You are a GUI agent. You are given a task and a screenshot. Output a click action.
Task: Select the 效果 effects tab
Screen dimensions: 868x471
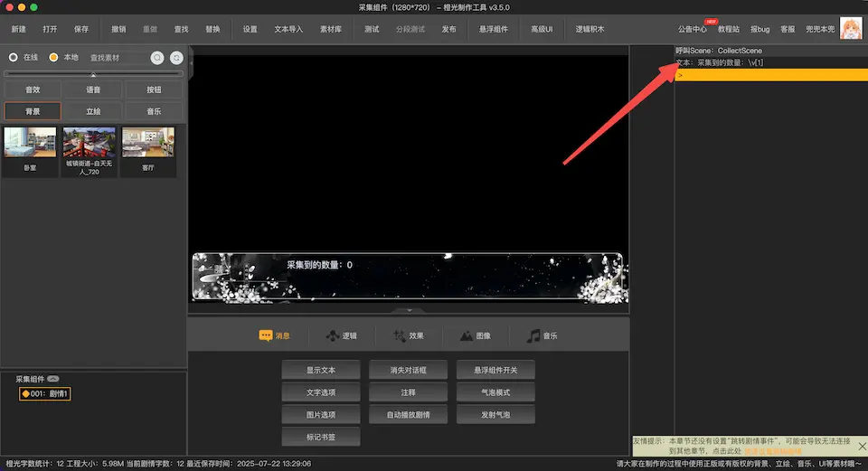click(408, 335)
